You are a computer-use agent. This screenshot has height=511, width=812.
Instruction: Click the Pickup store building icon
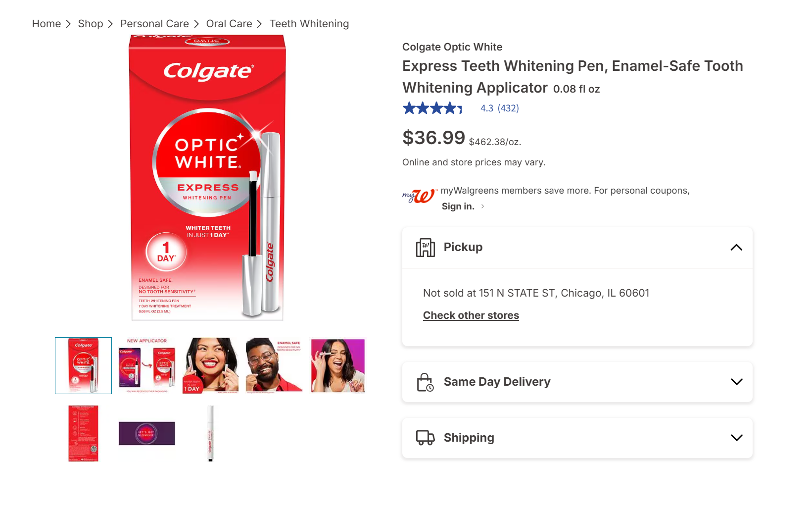pos(425,247)
